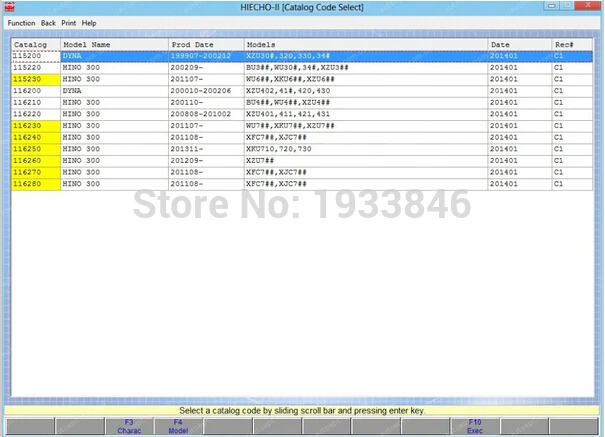The width and height of the screenshot is (605, 437).
Task: Open the Back menu
Action: coord(48,23)
